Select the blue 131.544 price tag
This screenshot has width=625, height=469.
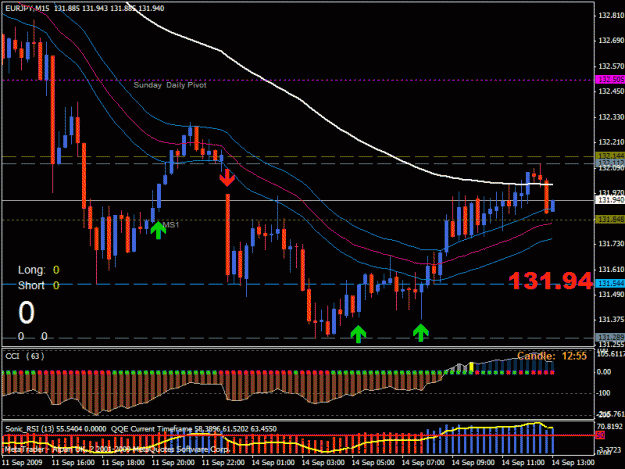click(610, 283)
